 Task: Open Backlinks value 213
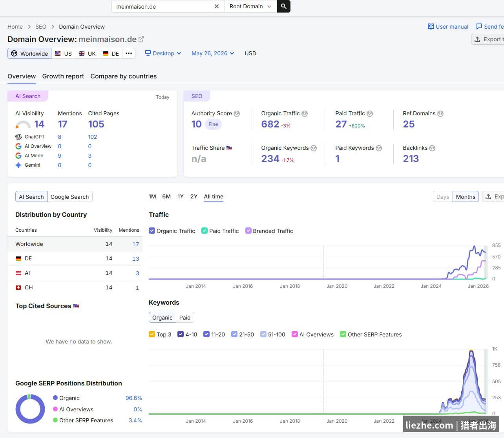(x=411, y=159)
